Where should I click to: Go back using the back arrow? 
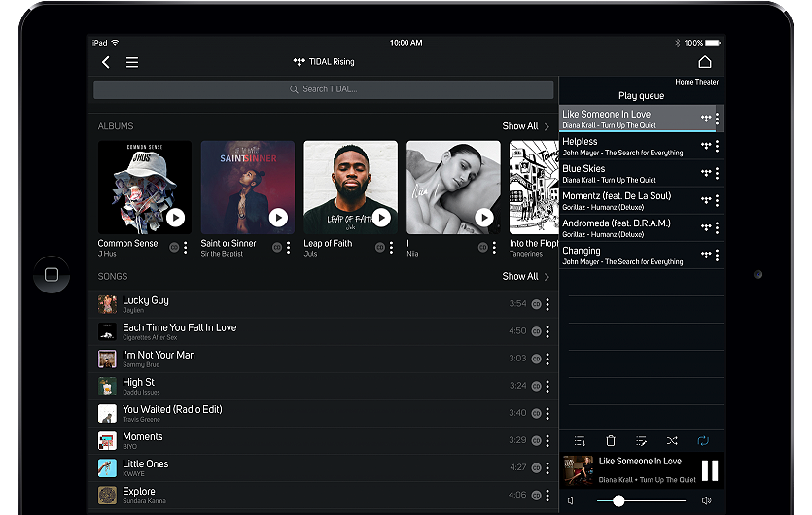tap(106, 62)
